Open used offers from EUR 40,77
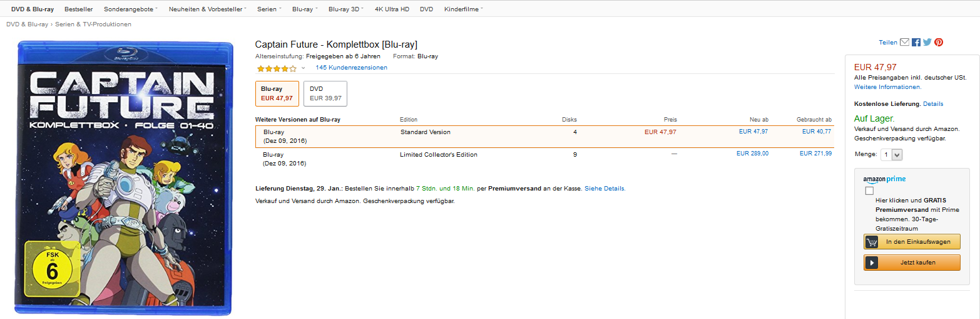Screen dimensions: 980x319 tap(817, 132)
